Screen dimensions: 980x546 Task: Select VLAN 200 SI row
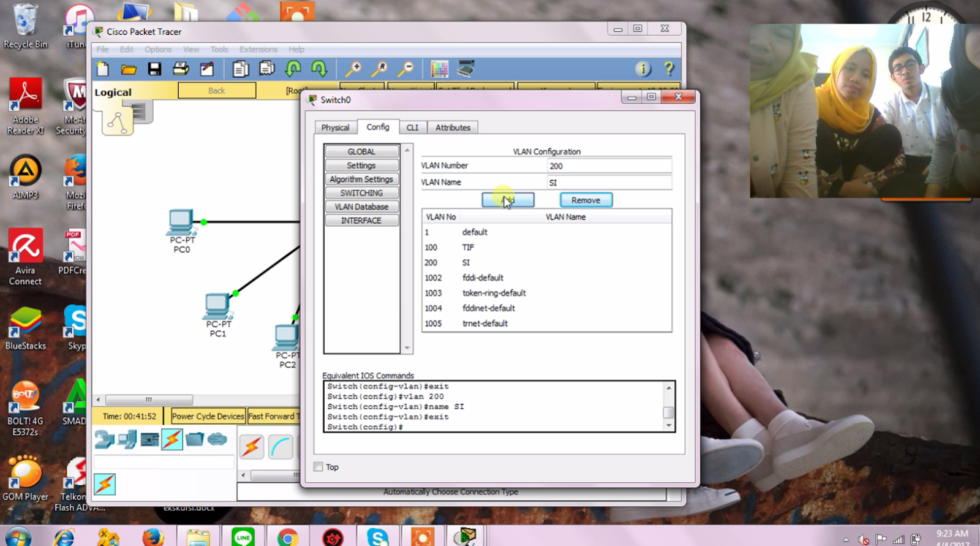click(x=546, y=262)
